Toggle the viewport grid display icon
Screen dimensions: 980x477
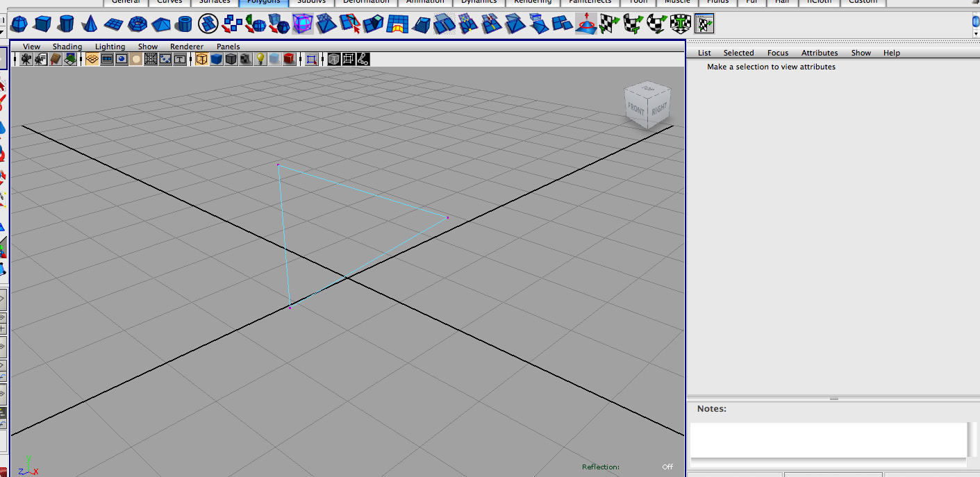(x=92, y=60)
